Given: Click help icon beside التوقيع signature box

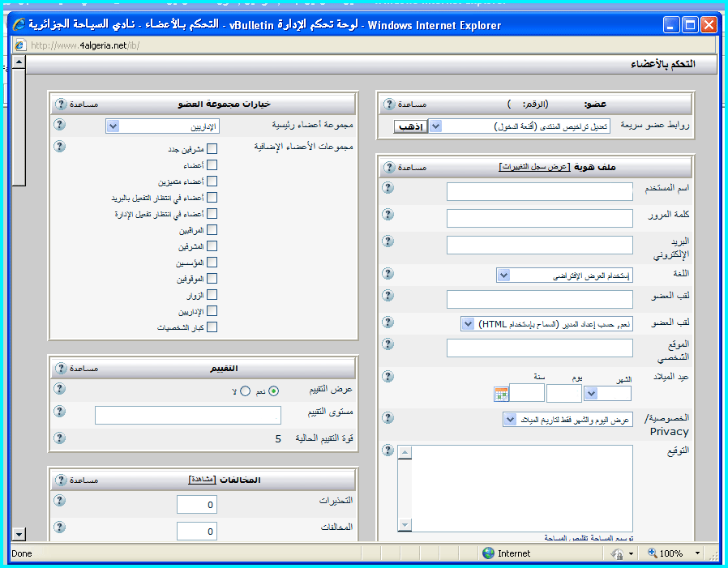Looking at the screenshot, I should point(388,451).
